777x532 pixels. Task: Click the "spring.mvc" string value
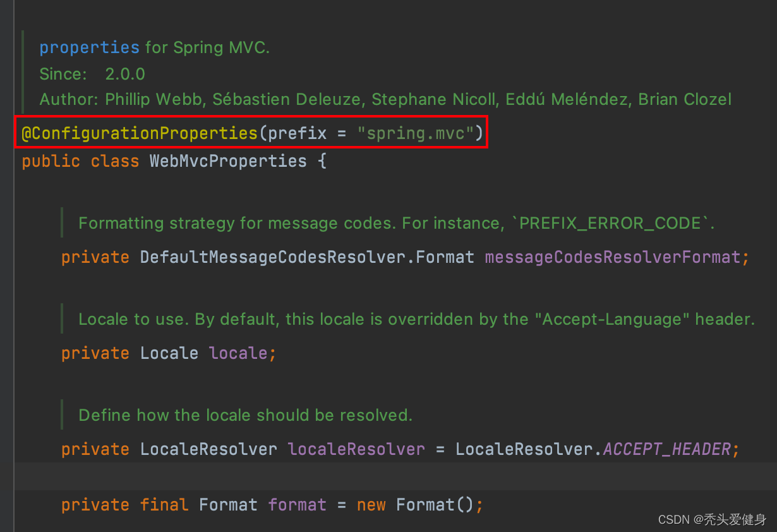point(416,133)
